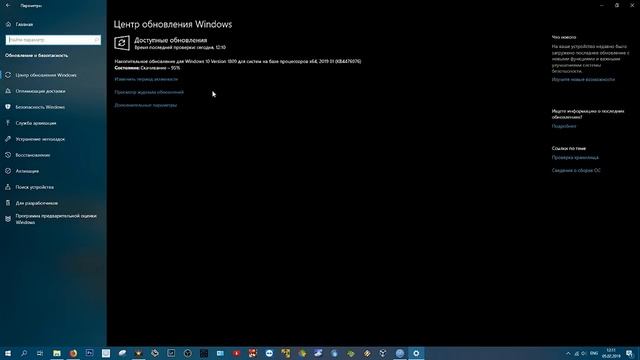This screenshot has width=640, height=360.
Task: Click Изменить период активности link
Action: pos(146,79)
